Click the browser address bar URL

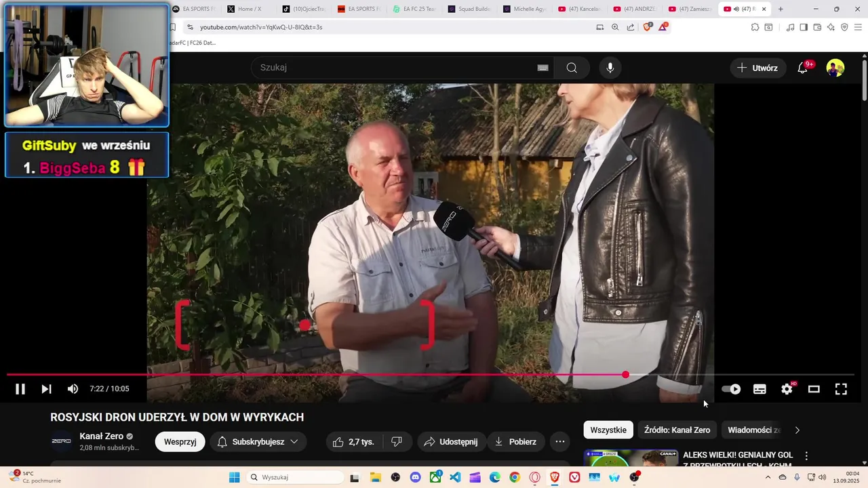click(x=261, y=27)
